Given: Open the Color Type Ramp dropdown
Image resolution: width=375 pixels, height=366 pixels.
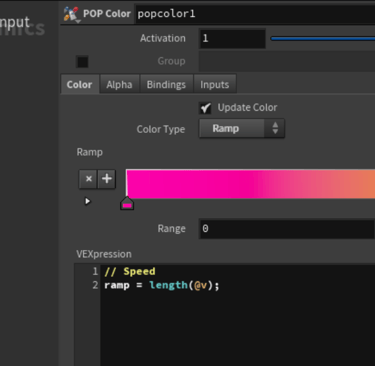Looking at the screenshot, I should click(x=242, y=129).
